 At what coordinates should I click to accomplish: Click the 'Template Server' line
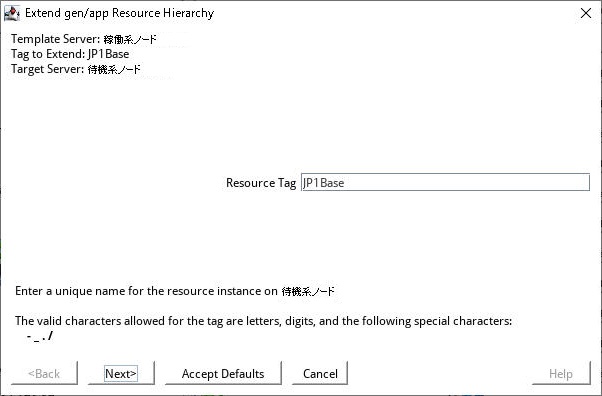click(x=84, y=39)
